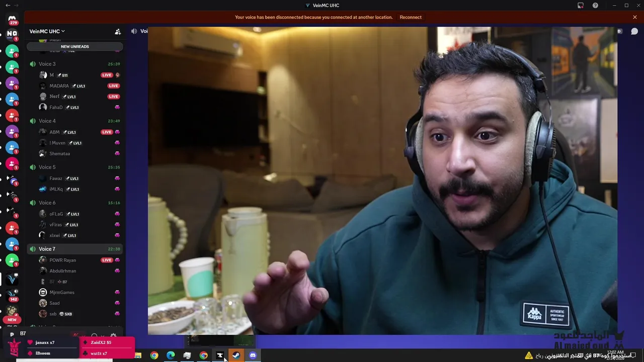644x362 pixels.
Task: Dismiss the voice disconnected banner
Action: (635, 17)
